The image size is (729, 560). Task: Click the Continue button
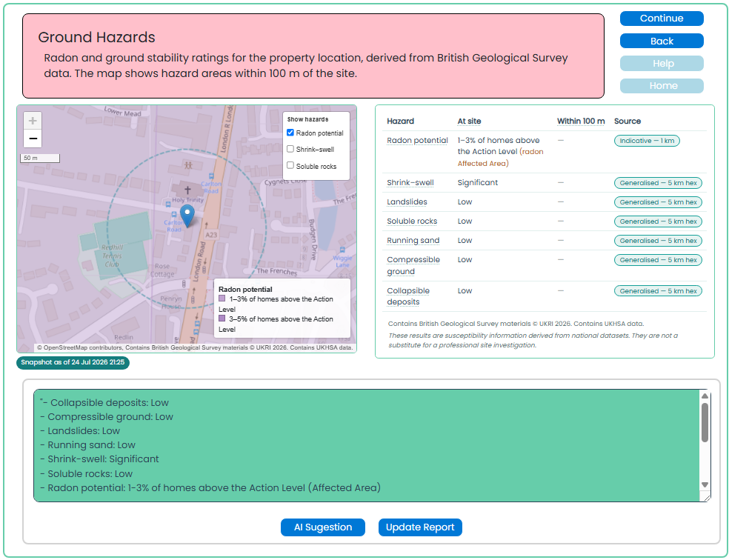[x=662, y=19]
